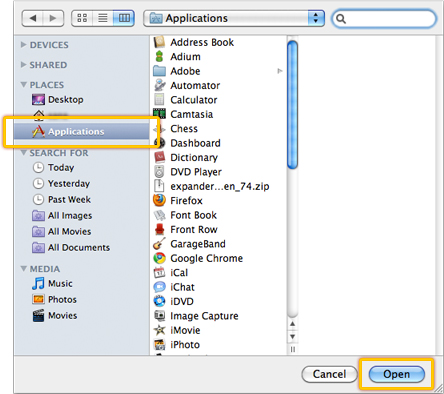Click the blue vertical scrollbar thumb
The height and width of the screenshot is (394, 444).
(292, 105)
